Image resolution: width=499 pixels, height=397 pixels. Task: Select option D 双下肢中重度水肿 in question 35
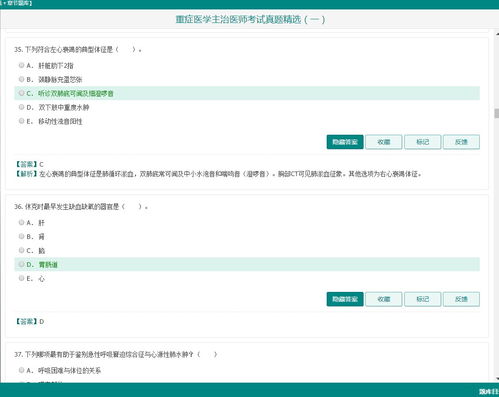[x=21, y=107]
